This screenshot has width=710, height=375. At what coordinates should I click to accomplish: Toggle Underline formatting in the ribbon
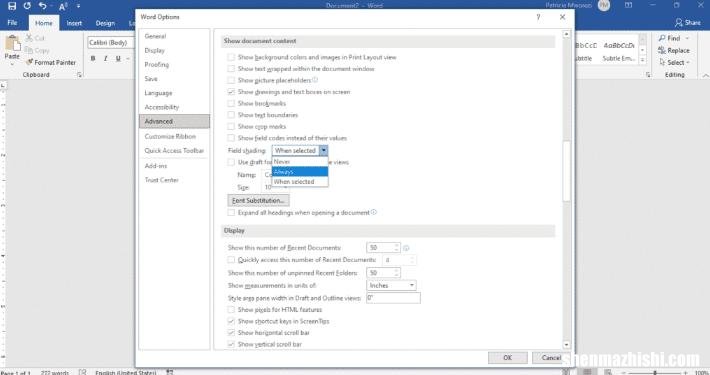point(118,58)
